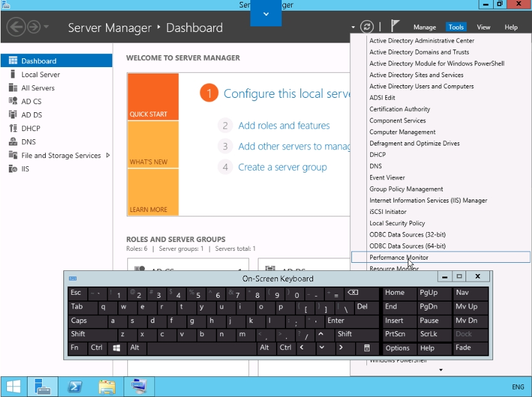Click the refresh icon in header
The image size is (532, 397).
pos(367,27)
